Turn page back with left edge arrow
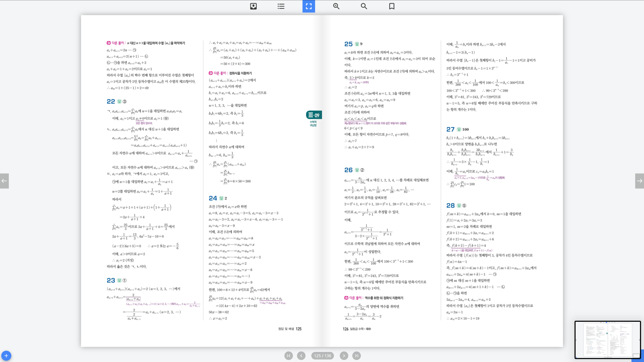The height and width of the screenshot is (362, 644). pos(4,181)
